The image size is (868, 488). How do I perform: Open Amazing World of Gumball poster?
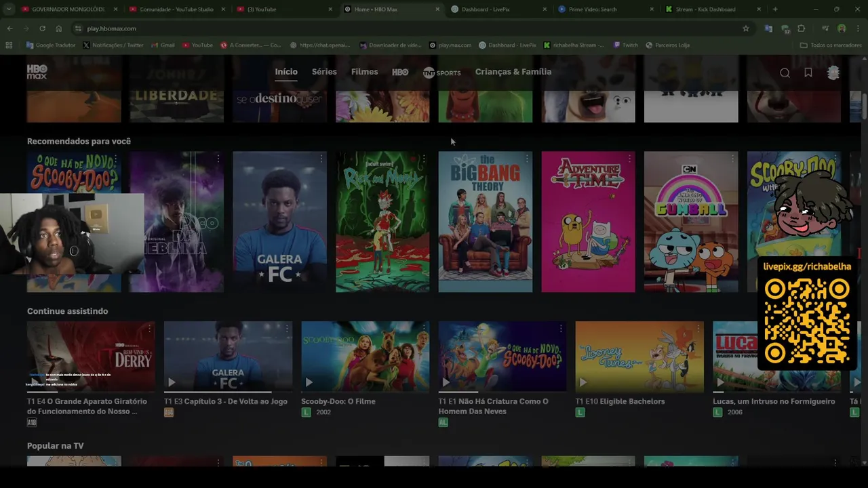pyautogui.click(x=691, y=222)
